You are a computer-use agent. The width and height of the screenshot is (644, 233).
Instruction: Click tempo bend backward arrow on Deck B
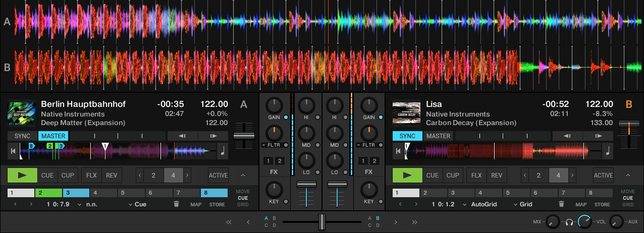(x=567, y=136)
